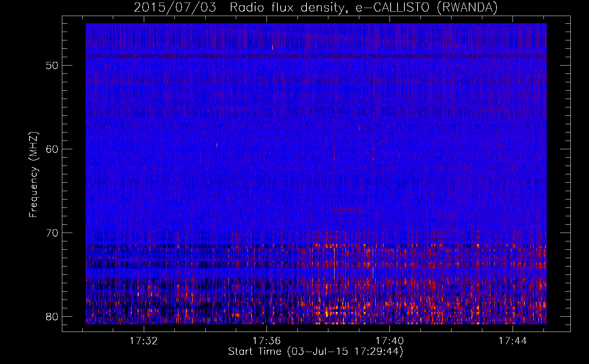
Task: Click the 'Start Time (03-Jul-15 17:29:44)' label
Action: tap(316, 352)
